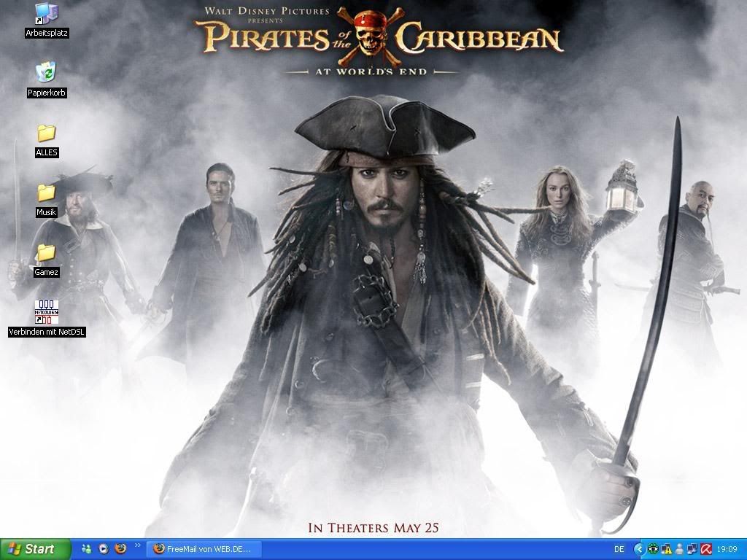The height and width of the screenshot is (560, 747).
Task: Click the network connection monitors tray icon
Action: [692, 549]
